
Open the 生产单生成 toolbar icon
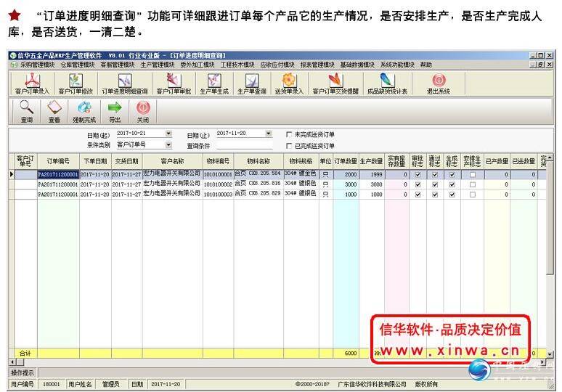[214, 83]
